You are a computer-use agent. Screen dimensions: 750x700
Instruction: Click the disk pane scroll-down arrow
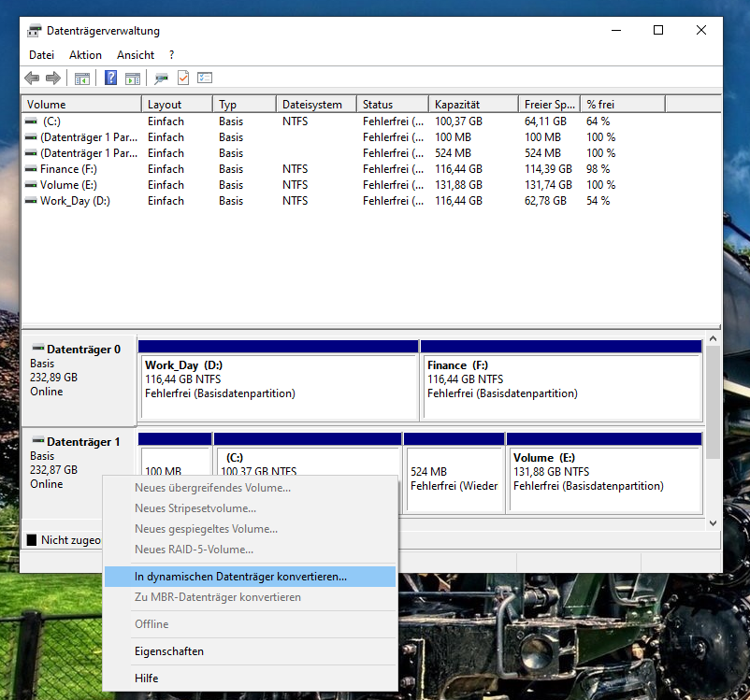pyautogui.click(x=714, y=524)
